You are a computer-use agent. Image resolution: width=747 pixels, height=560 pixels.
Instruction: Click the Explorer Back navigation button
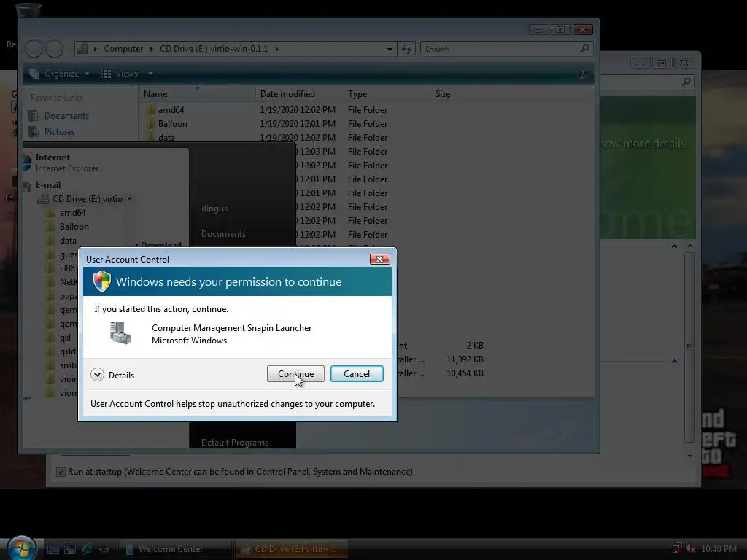point(34,49)
